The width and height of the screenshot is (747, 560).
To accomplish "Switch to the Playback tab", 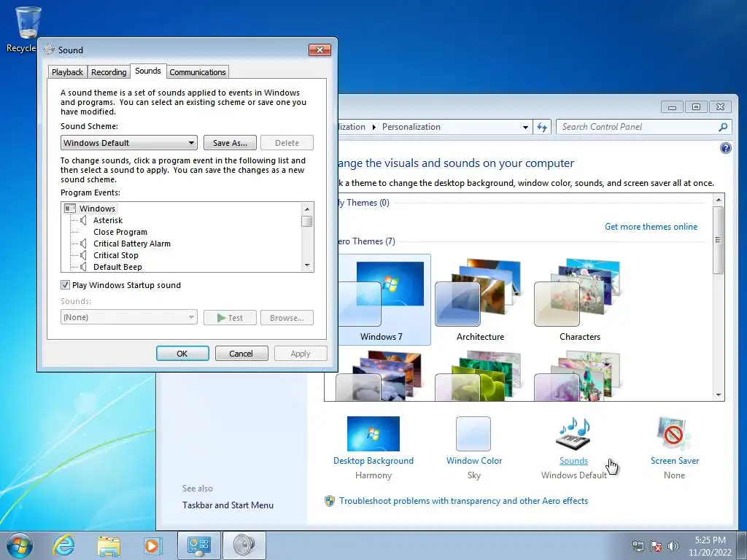I will click(67, 72).
